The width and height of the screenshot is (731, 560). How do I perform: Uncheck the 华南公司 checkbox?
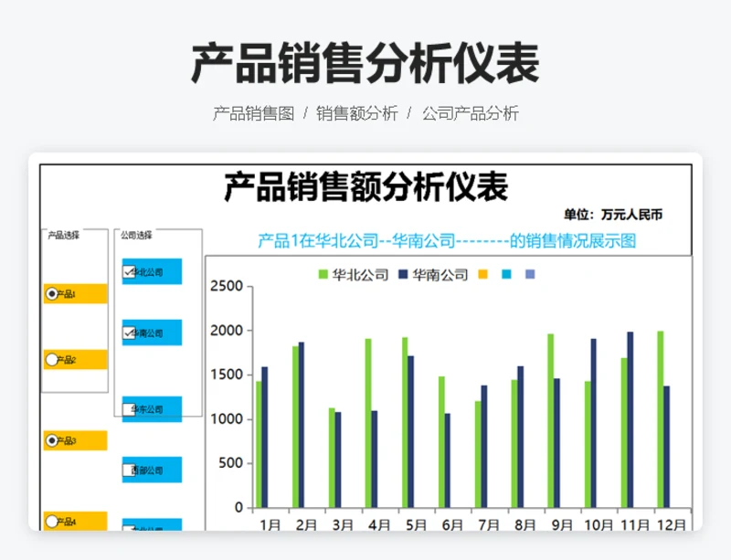pos(129,333)
